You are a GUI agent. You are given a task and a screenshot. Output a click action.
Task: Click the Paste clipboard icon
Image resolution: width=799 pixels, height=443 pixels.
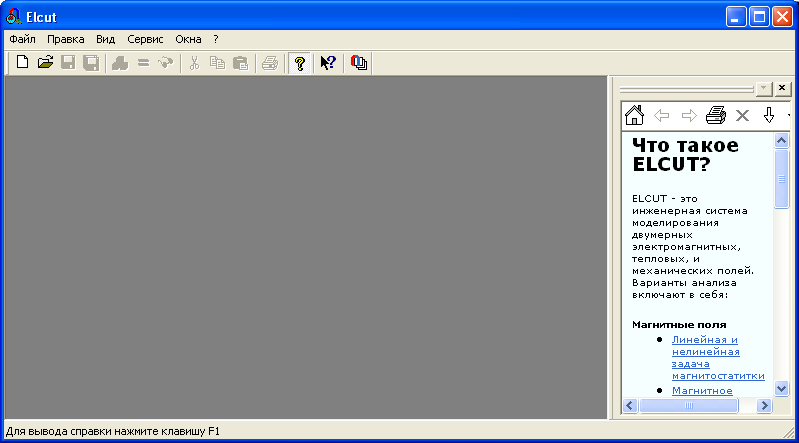(240, 63)
